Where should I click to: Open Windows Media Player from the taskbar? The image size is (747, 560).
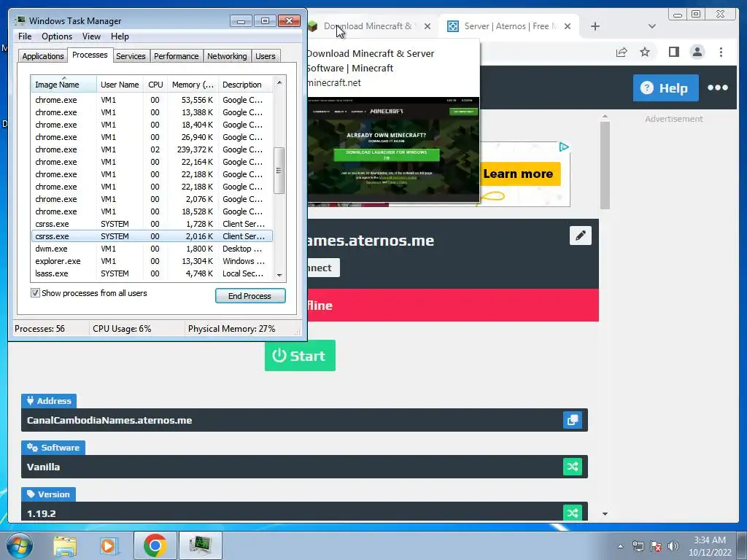point(109,545)
